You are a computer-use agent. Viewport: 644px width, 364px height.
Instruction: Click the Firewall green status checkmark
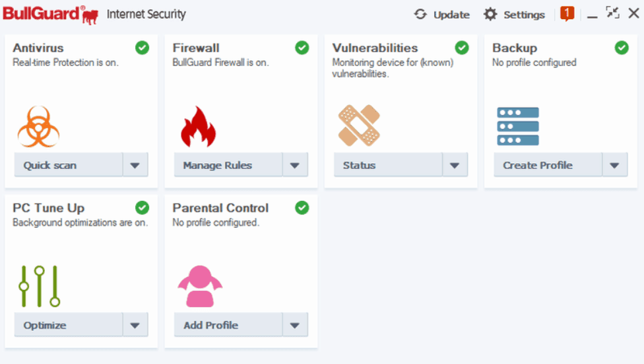pyautogui.click(x=302, y=48)
